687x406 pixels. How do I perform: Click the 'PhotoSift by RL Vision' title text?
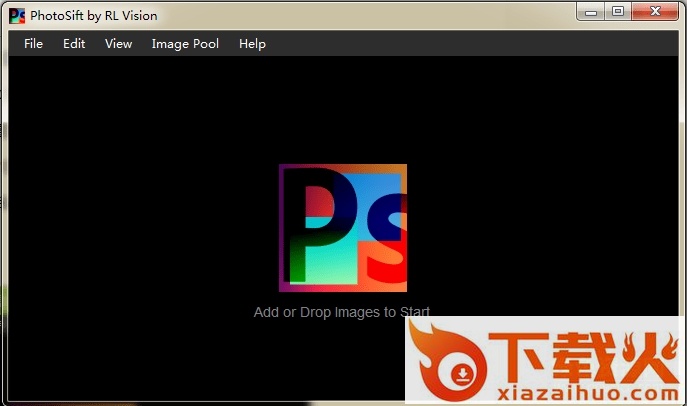tap(94, 16)
